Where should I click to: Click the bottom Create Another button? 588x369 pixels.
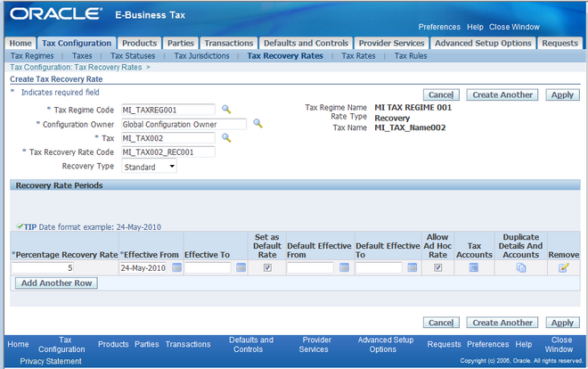(502, 323)
